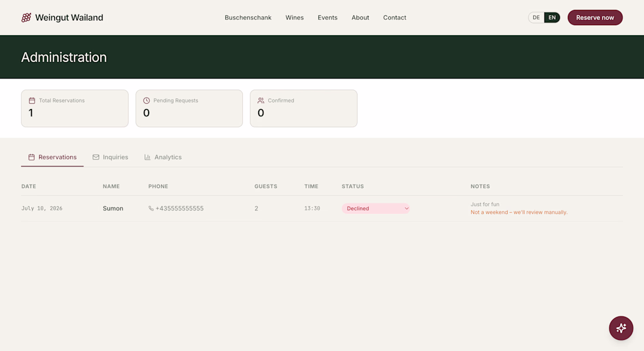Viewport: 644px width, 351px height.
Task: Click the calendar icon in Total Reservations
Action: (x=32, y=100)
